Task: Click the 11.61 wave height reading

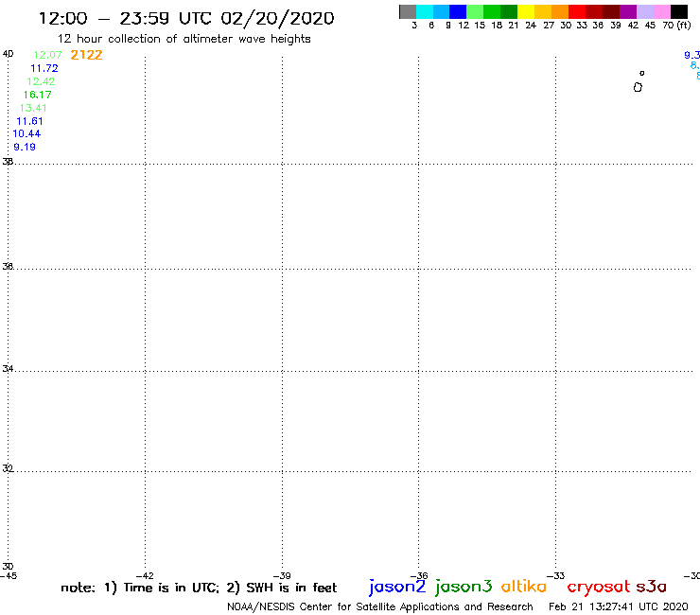Action: point(29,121)
